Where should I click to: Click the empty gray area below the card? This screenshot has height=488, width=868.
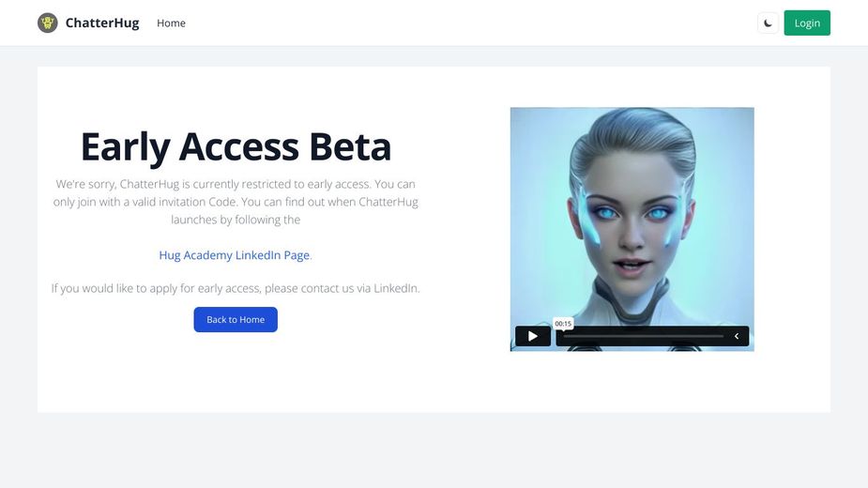pyautogui.click(x=434, y=450)
